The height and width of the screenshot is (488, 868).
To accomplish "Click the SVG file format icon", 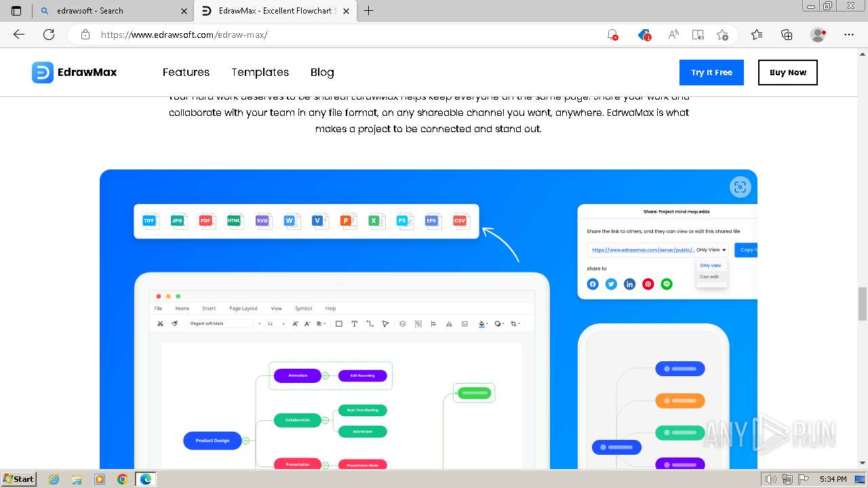I will coord(263,221).
